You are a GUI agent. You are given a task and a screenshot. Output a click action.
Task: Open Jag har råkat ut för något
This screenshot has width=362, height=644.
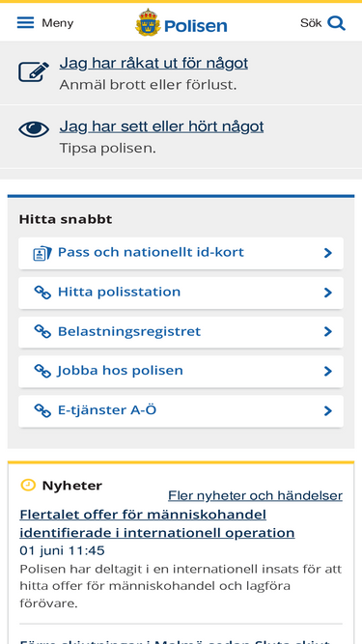153,64
